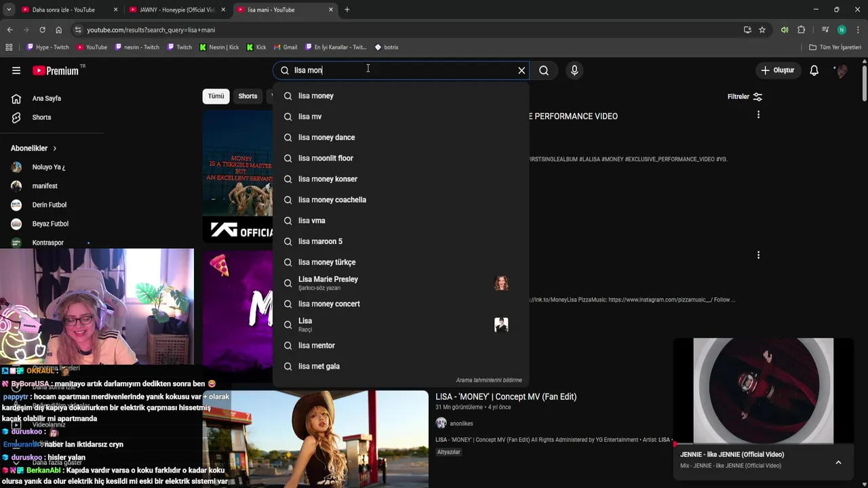
Task: Expand the Abonelikler section chevron
Action: (x=55, y=148)
